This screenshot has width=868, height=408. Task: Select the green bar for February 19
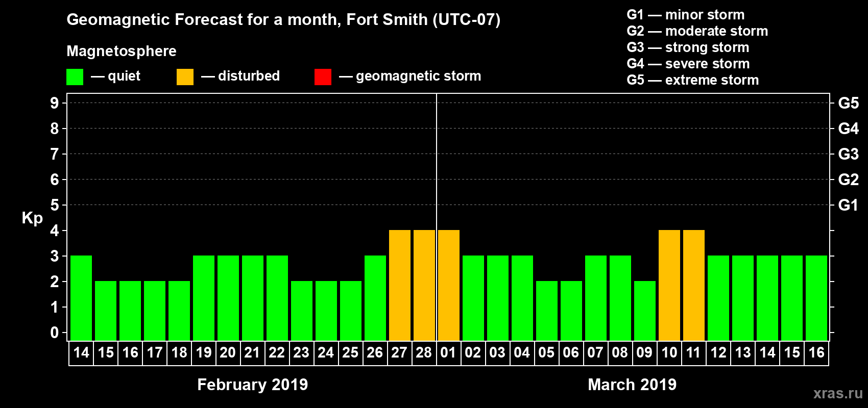tap(204, 298)
